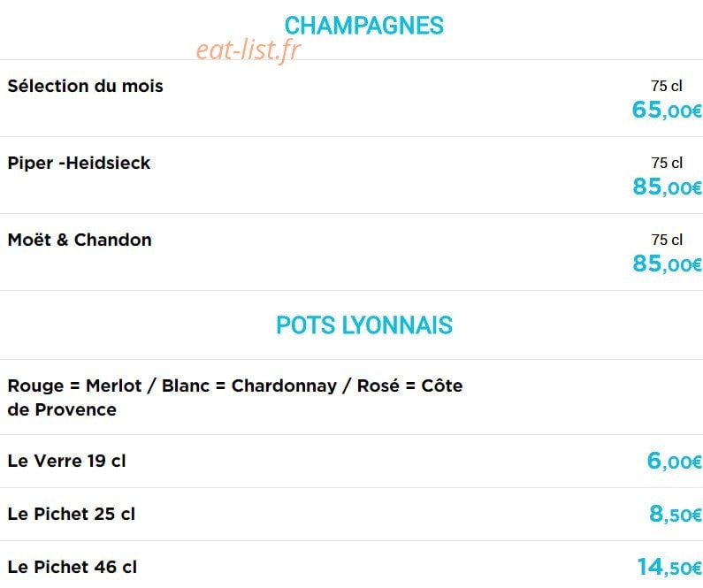The image size is (703, 588).
Task: Select the Piper -Heidsieck champagne
Action: (79, 163)
